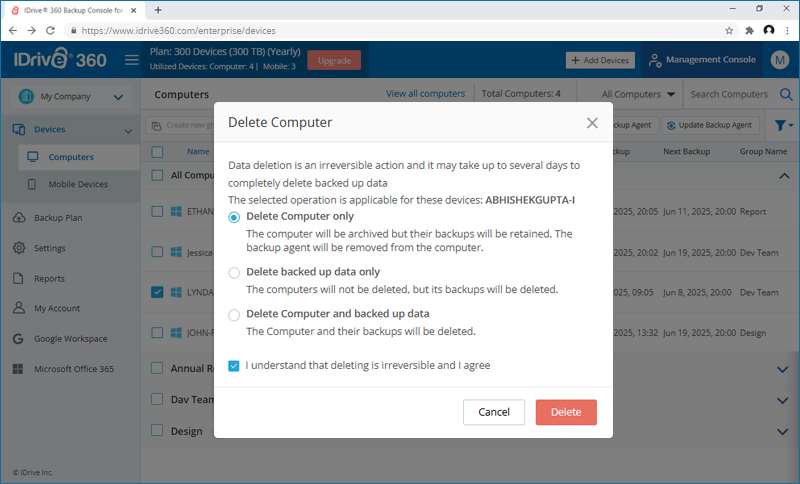Select Delete Computer and backed up data
Screen dimensions: 800x484
234,314
